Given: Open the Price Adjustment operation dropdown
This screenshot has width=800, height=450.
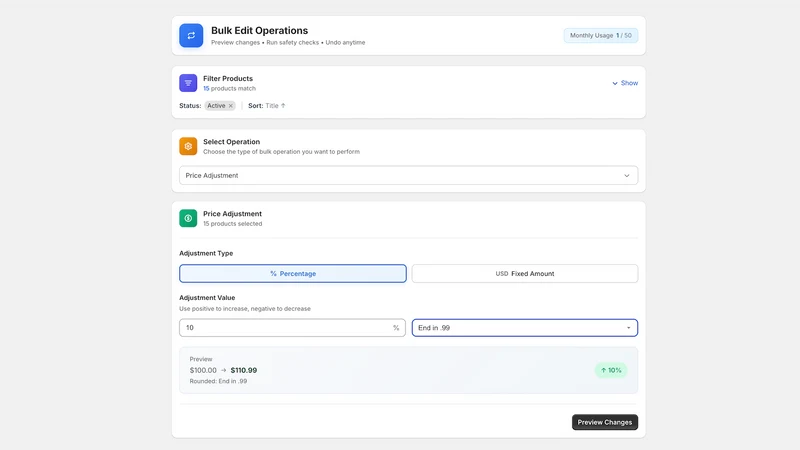Looking at the screenshot, I should [x=408, y=176].
